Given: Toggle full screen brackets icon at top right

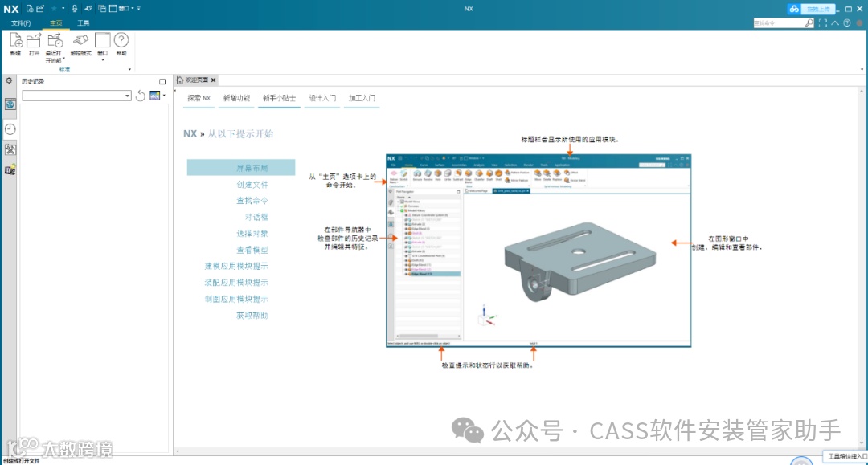Looking at the screenshot, I should click(823, 22).
